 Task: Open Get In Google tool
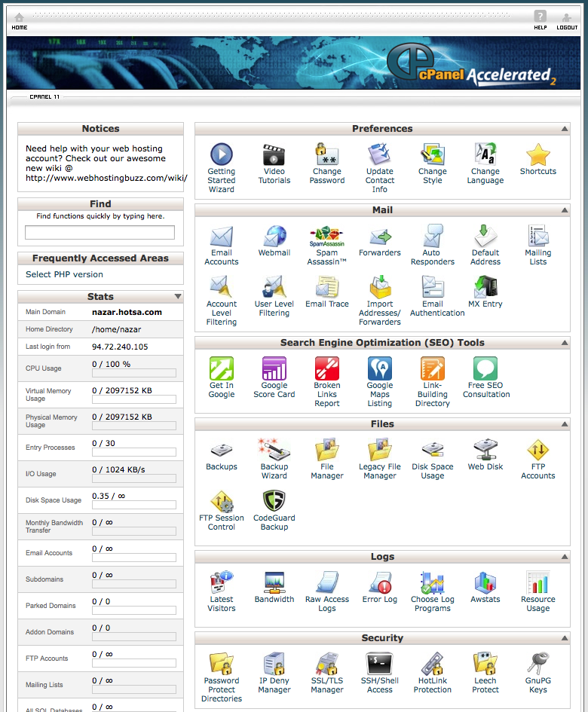[x=222, y=368]
